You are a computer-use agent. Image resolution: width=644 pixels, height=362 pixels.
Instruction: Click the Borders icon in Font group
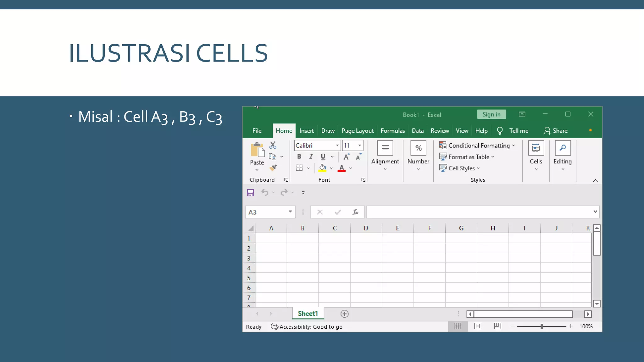click(x=299, y=168)
